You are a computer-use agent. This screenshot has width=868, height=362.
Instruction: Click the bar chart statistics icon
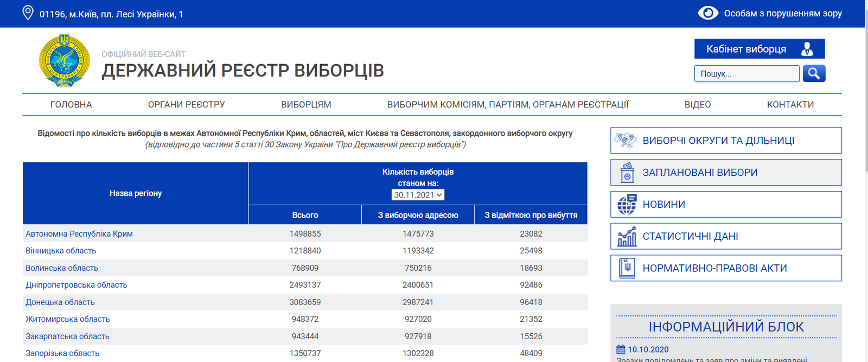[x=627, y=237]
